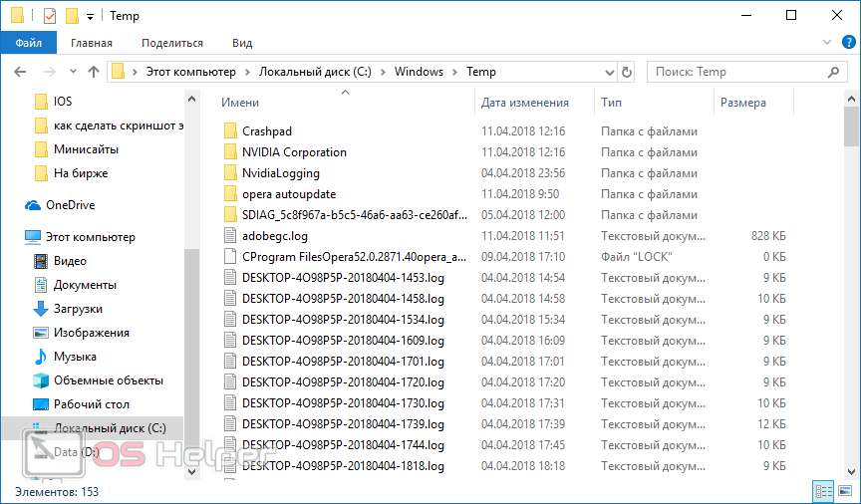Select DESKTOP-4O98P5P-20180404-1720.log file
This screenshot has height=504, width=861.
[x=343, y=382]
